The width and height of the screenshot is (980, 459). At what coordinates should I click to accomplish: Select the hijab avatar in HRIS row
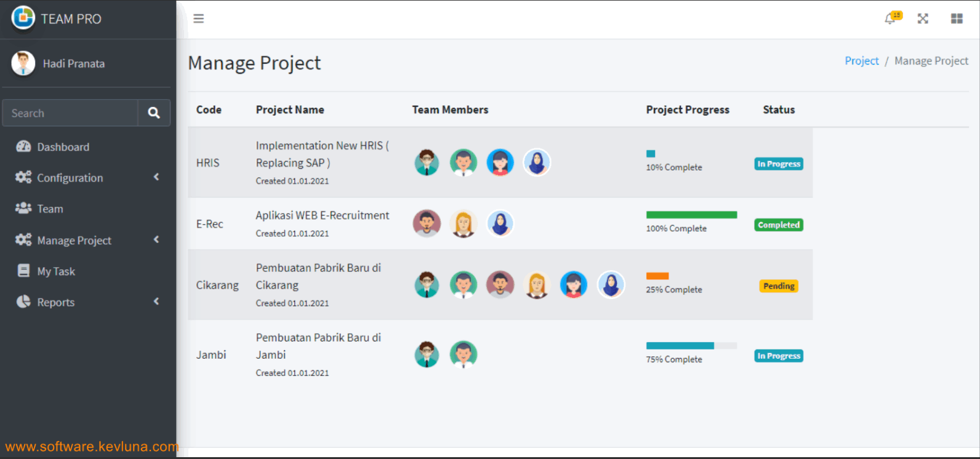(x=537, y=163)
